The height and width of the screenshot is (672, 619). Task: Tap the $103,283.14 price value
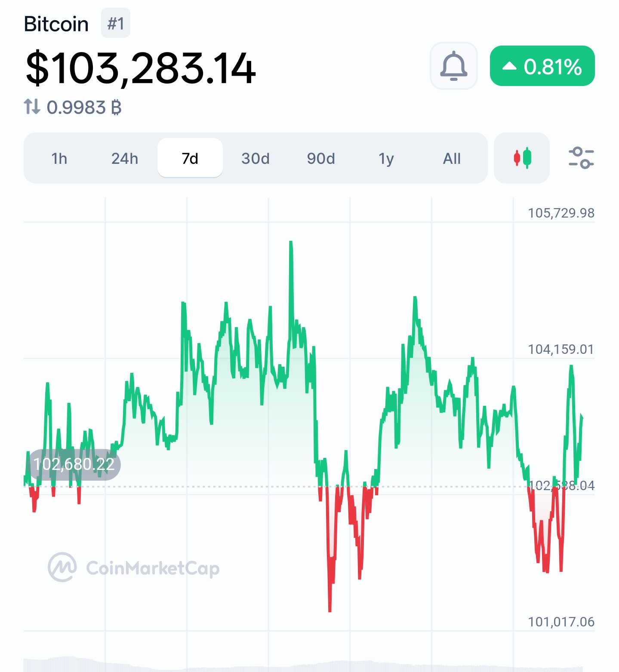coord(141,68)
